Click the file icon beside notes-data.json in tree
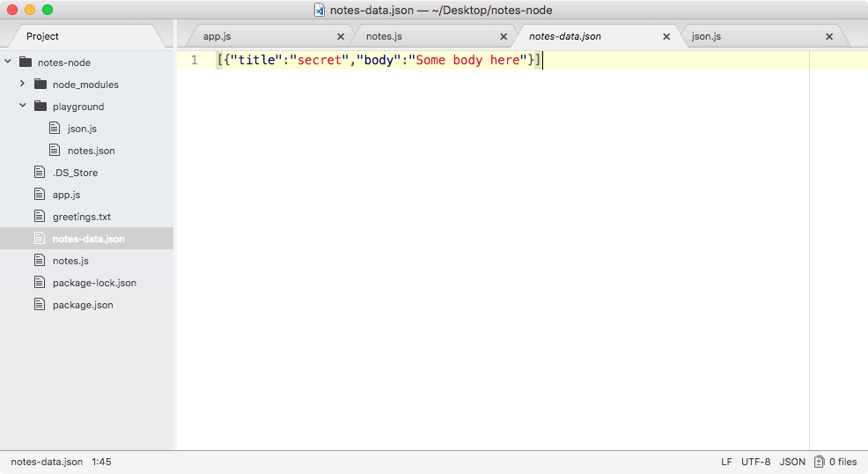This screenshot has height=474, width=868. click(x=40, y=238)
